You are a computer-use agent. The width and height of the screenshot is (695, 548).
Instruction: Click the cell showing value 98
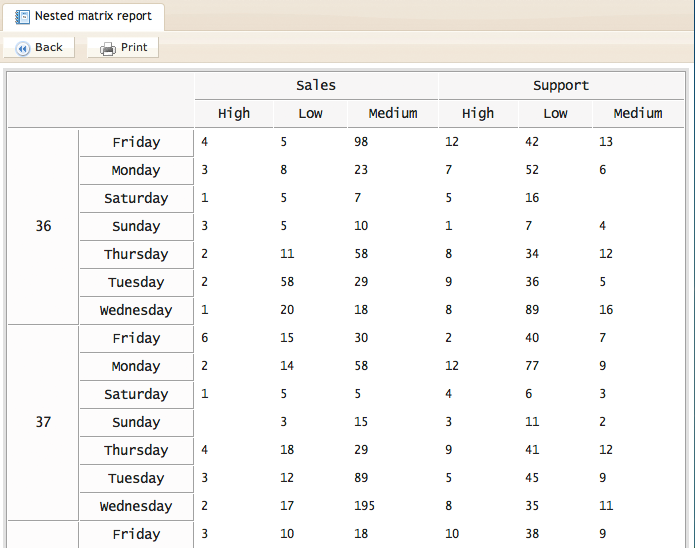pos(362,142)
